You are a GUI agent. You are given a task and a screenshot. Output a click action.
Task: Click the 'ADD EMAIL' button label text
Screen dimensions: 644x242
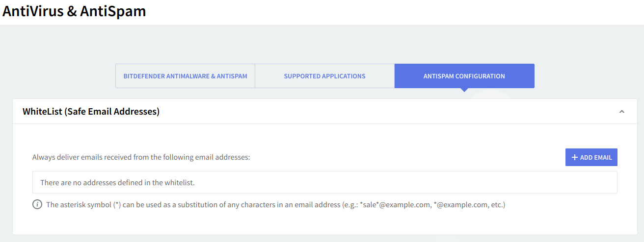pyautogui.click(x=596, y=157)
